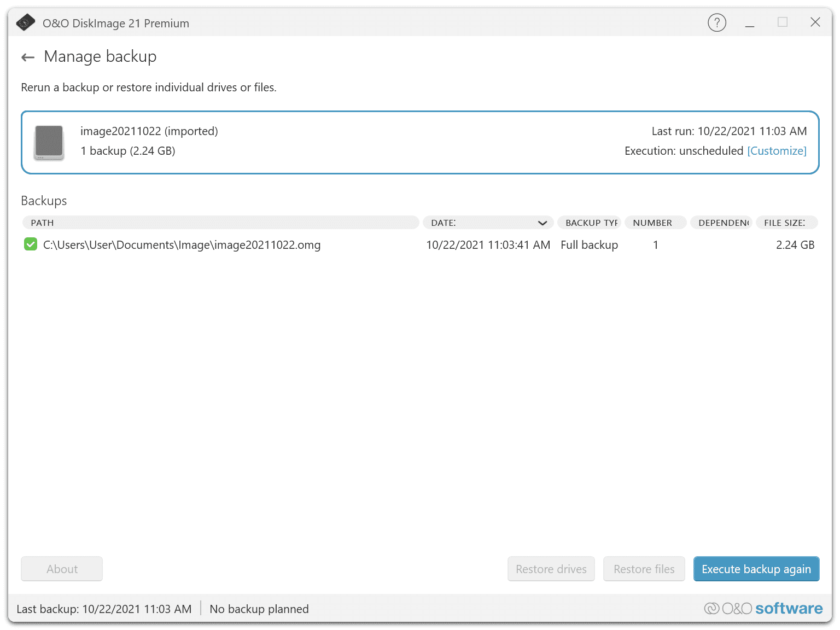Minimize the O&O DiskImage window
The image size is (840, 630).
pos(750,22)
